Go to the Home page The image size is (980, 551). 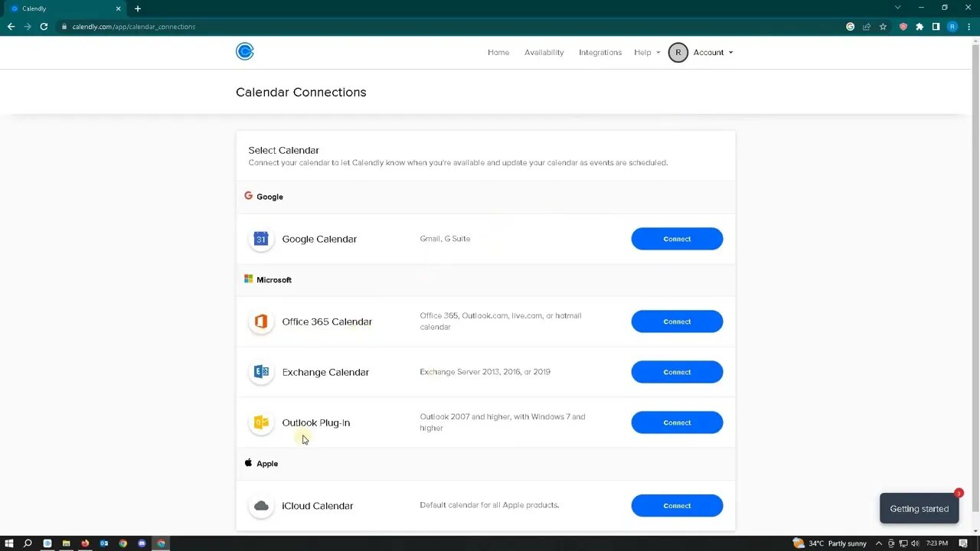498,53
